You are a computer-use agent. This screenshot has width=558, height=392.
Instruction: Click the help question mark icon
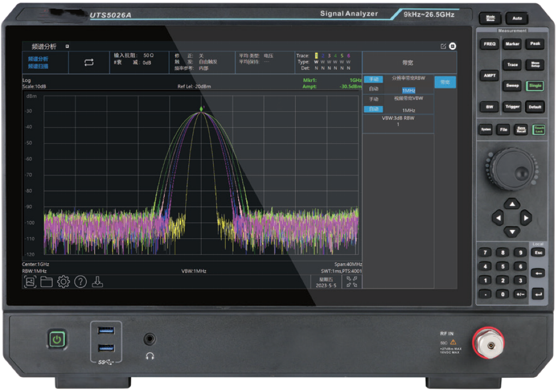click(x=81, y=282)
